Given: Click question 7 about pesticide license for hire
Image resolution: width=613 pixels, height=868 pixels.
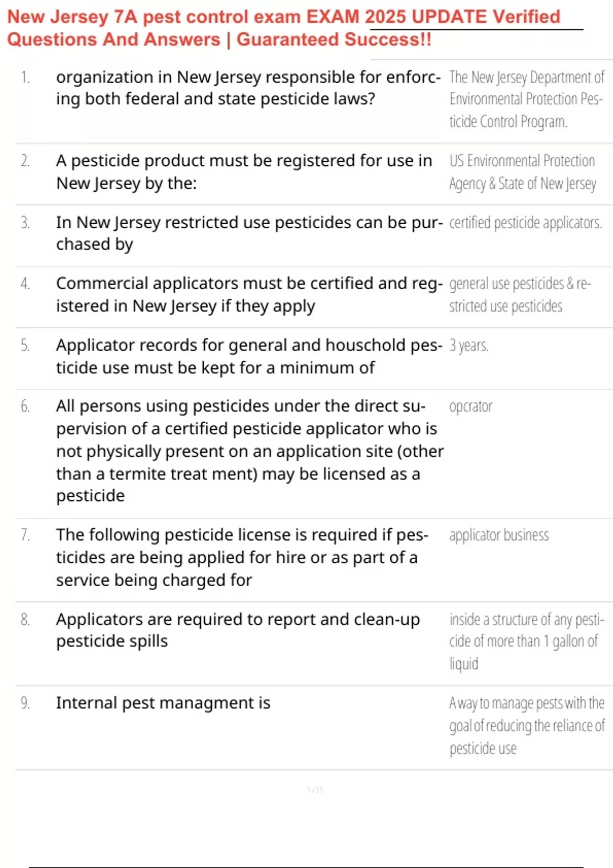Looking at the screenshot, I should point(242,558).
